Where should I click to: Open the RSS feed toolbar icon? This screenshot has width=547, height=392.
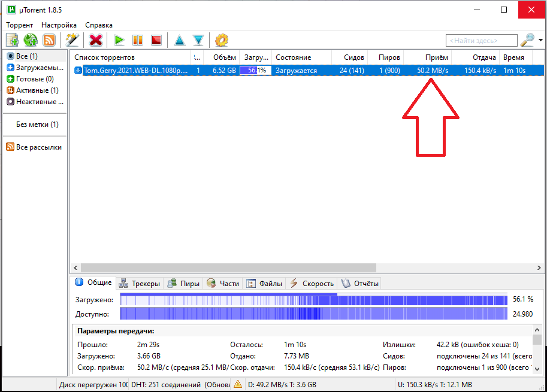49,40
